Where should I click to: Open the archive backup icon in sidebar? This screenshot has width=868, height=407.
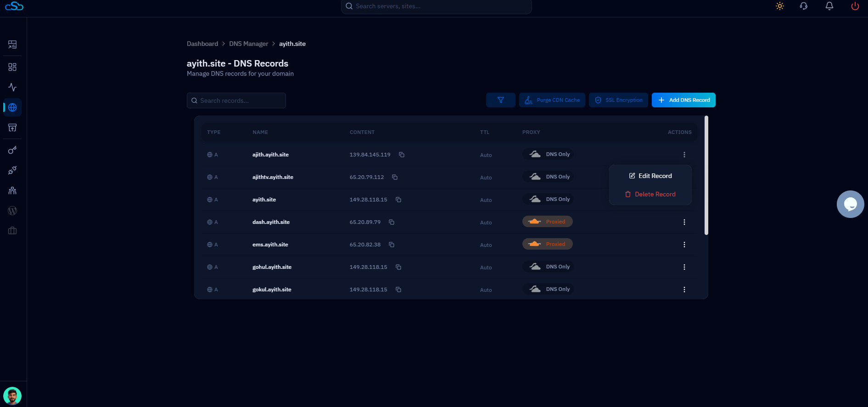pos(12,128)
